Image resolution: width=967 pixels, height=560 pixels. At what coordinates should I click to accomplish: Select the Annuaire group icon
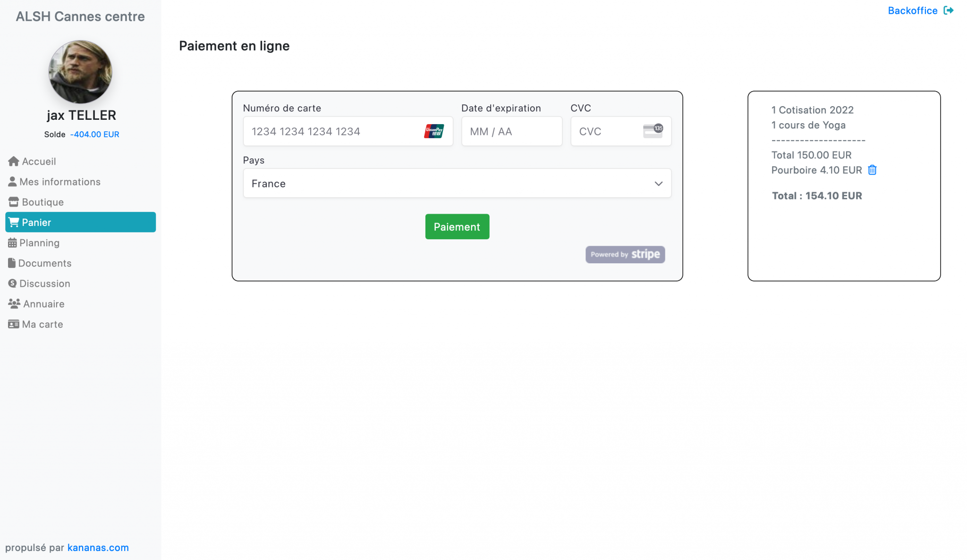(x=14, y=303)
